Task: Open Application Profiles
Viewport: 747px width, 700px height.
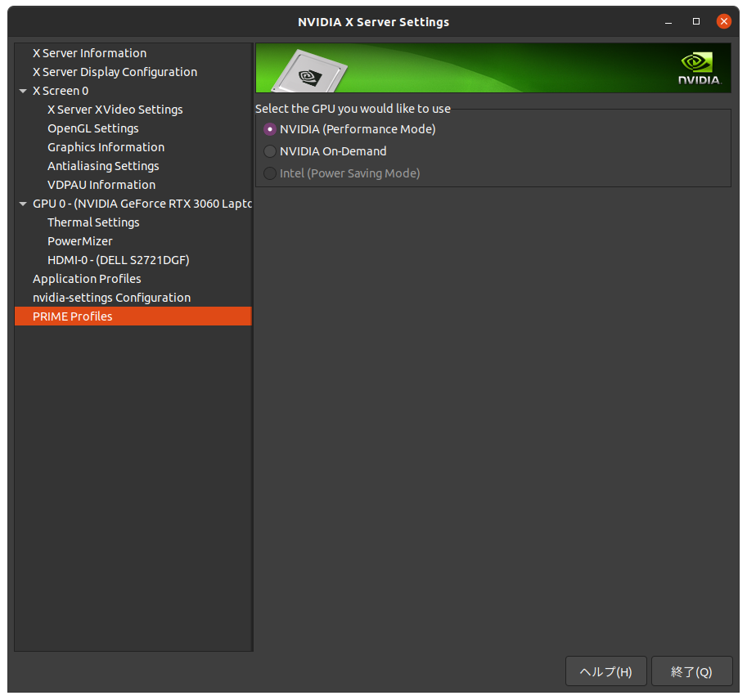Action: point(87,279)
